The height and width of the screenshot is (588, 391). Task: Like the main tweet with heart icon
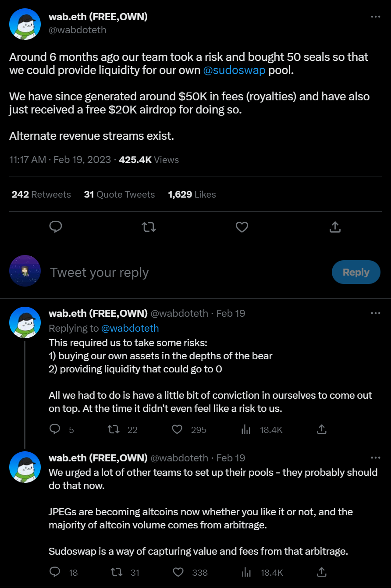pyautogui.click(x=242, y=227)
